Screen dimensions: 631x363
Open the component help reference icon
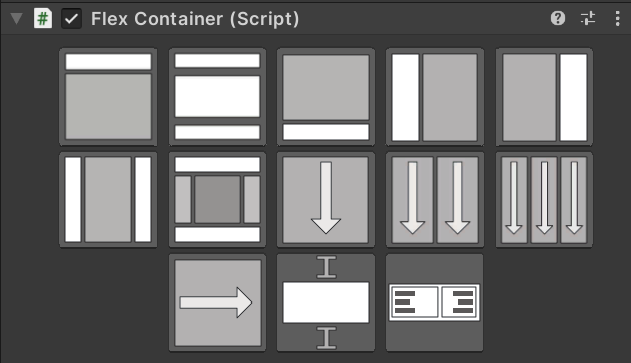(x=558, y=18)
